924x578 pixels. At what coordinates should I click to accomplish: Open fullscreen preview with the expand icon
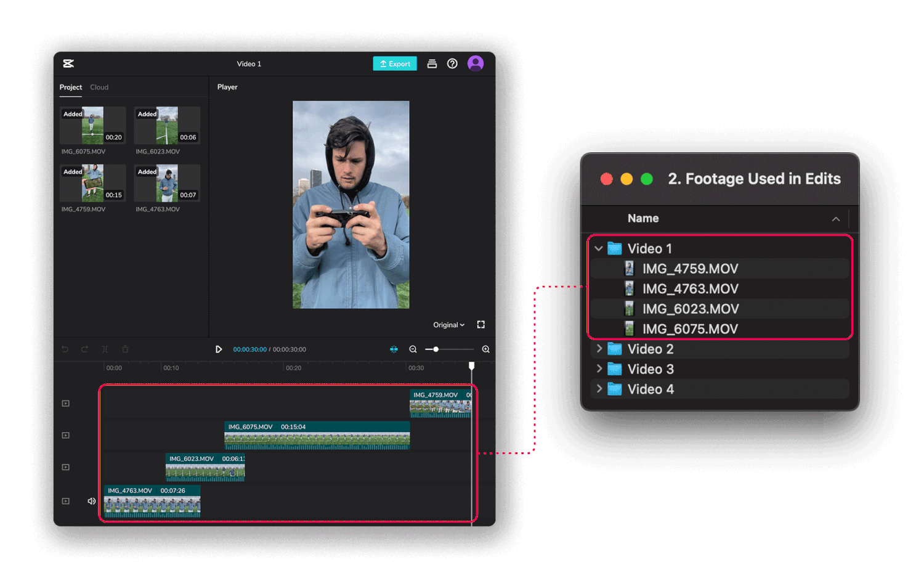pos(480,324)
